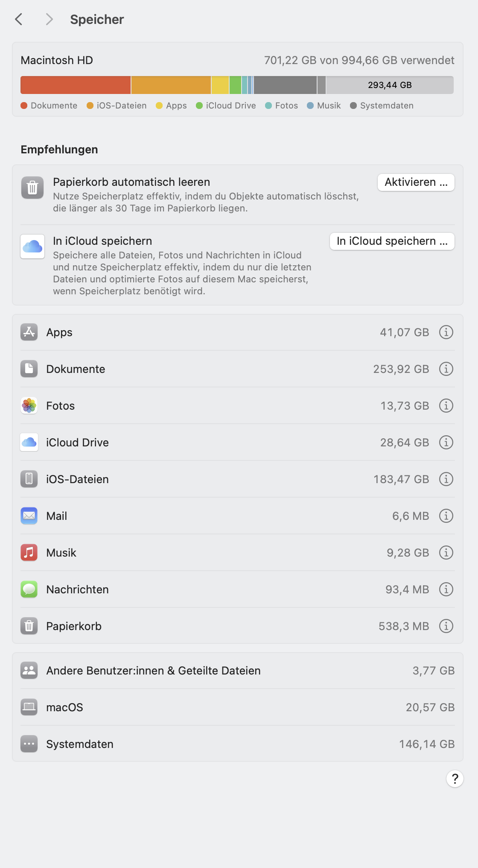Screen dimensions: 478x868
Task: Open Papierkorb info details
Action: coord(446,626)
